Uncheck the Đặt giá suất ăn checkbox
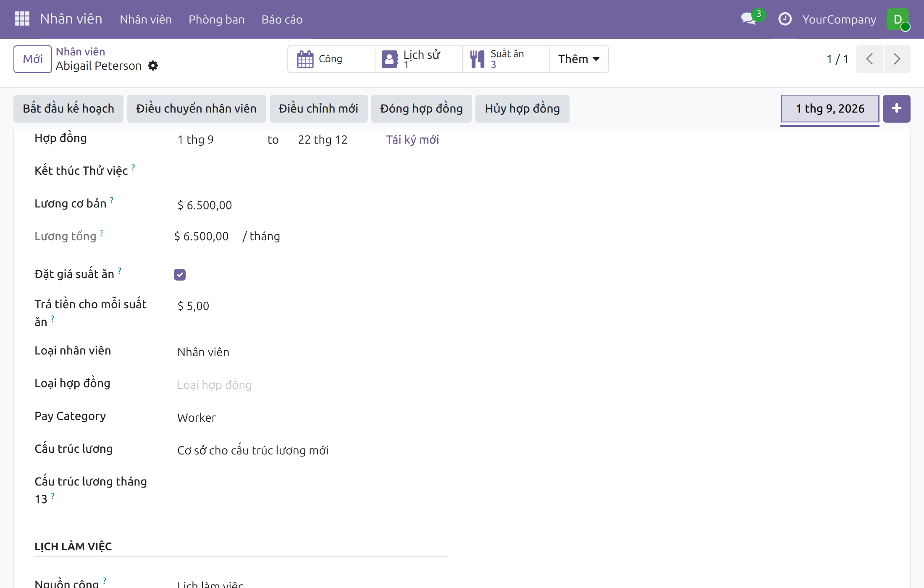Image resolution: width=924 pixels, height=588 pixels. [180, 275]
